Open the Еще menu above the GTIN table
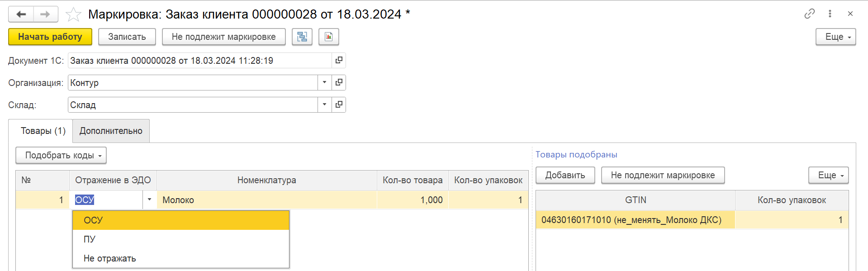Screen dimensions: 868x271 point(829,175)
